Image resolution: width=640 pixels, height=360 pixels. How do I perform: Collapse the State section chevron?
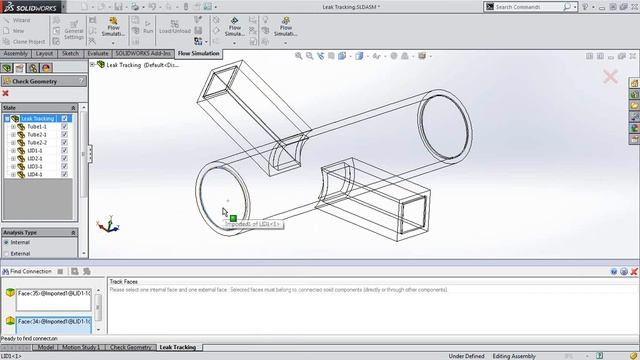click(73, 108)
